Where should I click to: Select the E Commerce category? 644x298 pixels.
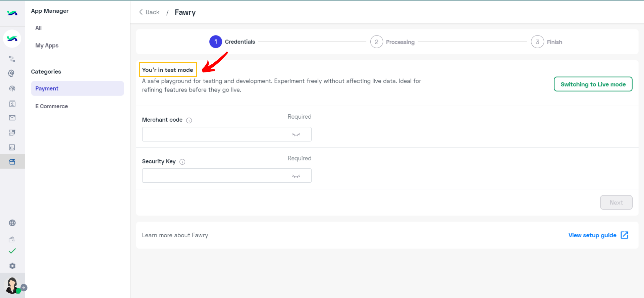point(52,106)
